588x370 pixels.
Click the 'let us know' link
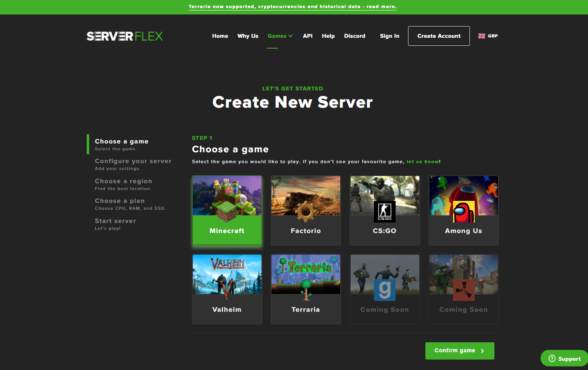pyautogui.click(x=423, y=161)
